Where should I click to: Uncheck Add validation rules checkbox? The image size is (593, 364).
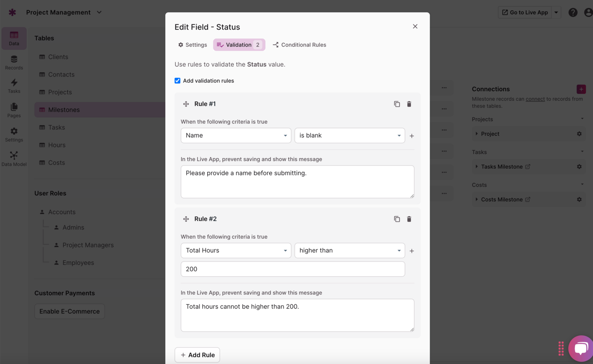[178, 81]
